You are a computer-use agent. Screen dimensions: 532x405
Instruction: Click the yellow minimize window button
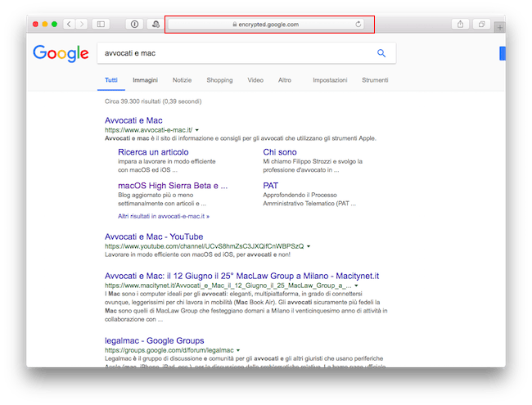(x=45, y=24)
